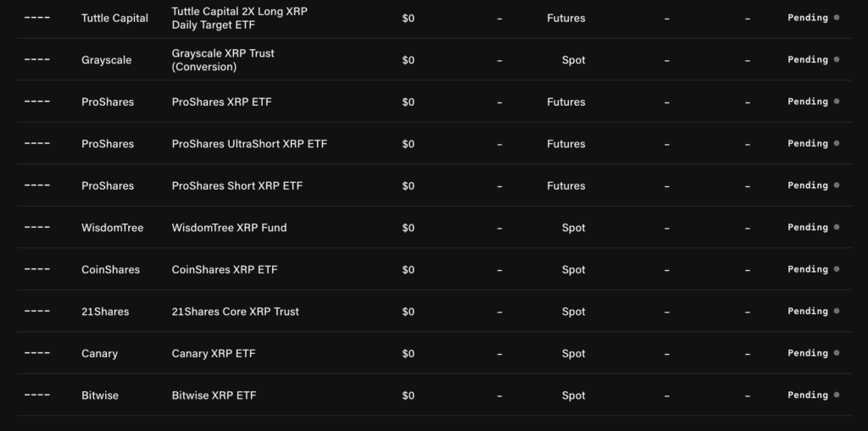Click the Spot type in the Grayscale row
Screen dimensions: 868x431
click(573, 60)
